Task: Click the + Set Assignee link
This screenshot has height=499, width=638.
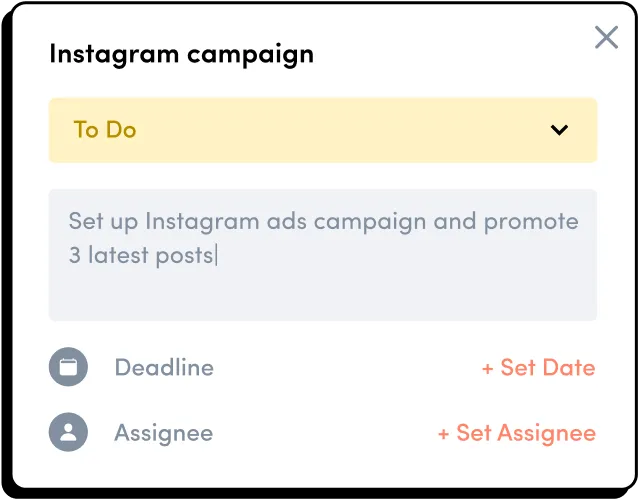Action: tap(517, 433)
